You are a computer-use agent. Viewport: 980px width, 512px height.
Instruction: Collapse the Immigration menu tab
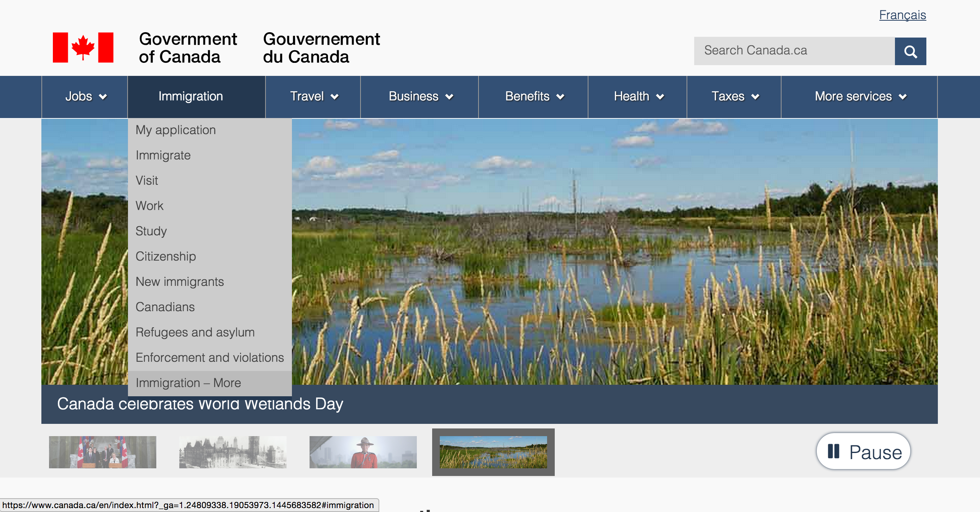pos(197,97)
